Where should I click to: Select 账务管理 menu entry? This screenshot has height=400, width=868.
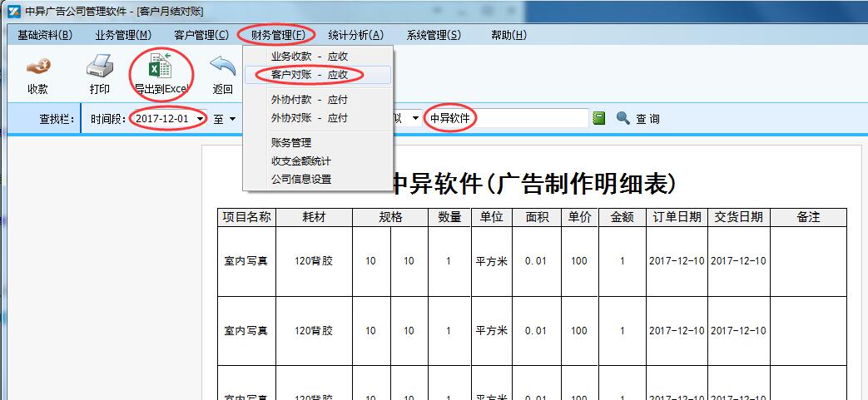[318, 143]
